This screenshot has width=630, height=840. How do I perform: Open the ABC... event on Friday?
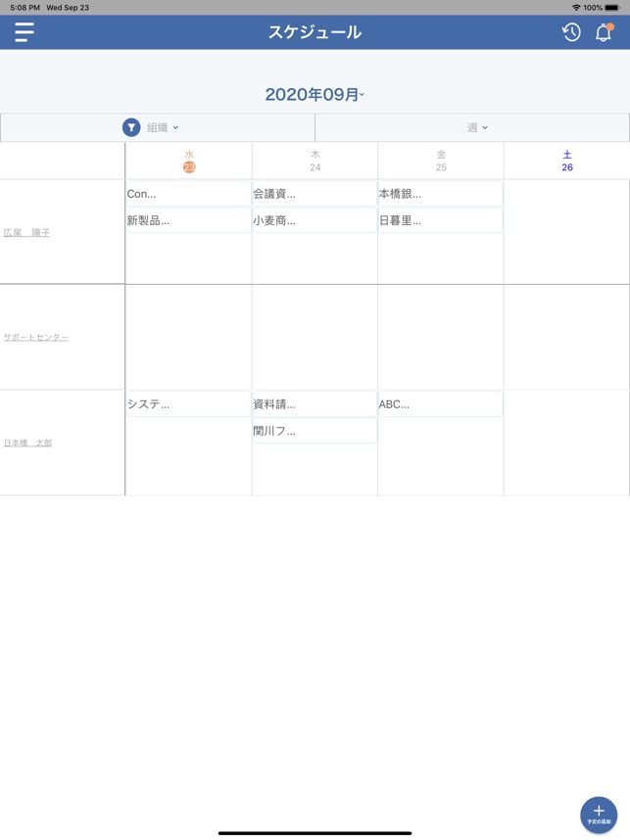(440, 404)
